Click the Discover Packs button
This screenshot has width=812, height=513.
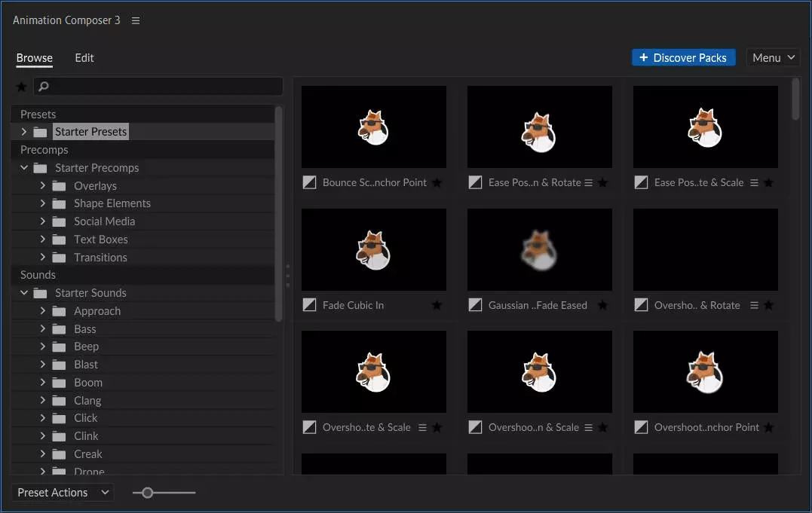(x=683, y=58)
